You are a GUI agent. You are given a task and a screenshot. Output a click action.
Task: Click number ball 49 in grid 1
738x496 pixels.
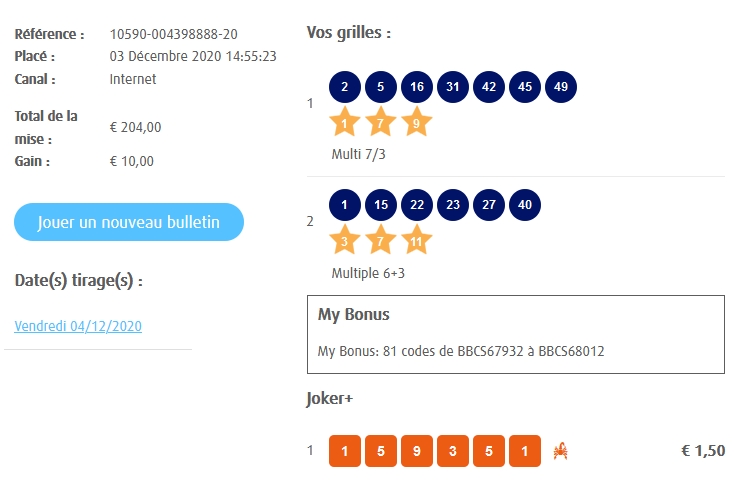(x=561, y=87)
